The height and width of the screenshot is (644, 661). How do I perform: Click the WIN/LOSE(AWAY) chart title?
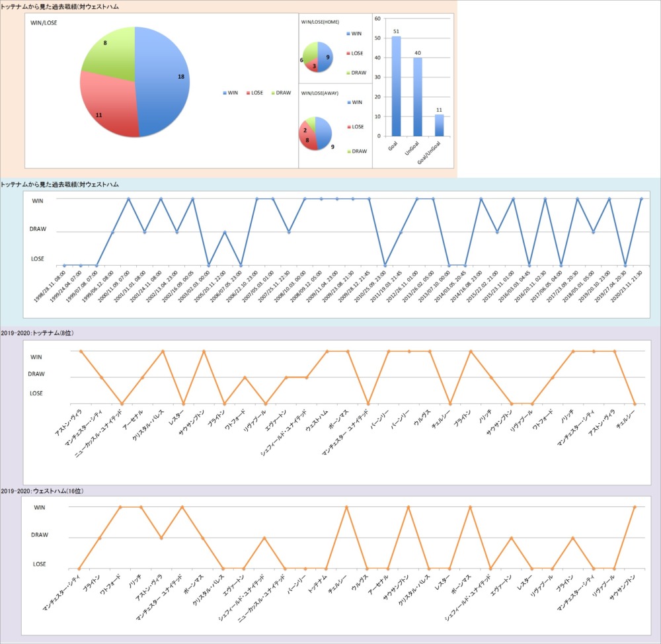coord(320,93)
